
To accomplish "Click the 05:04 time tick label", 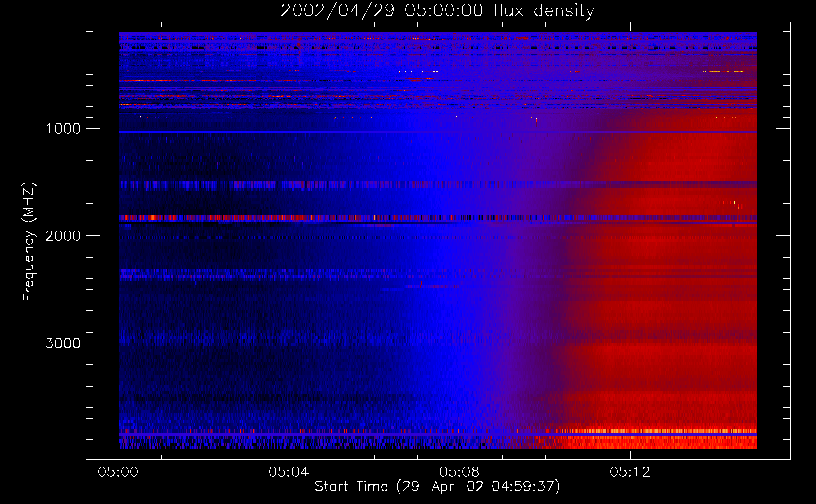I will pos(288,472).
